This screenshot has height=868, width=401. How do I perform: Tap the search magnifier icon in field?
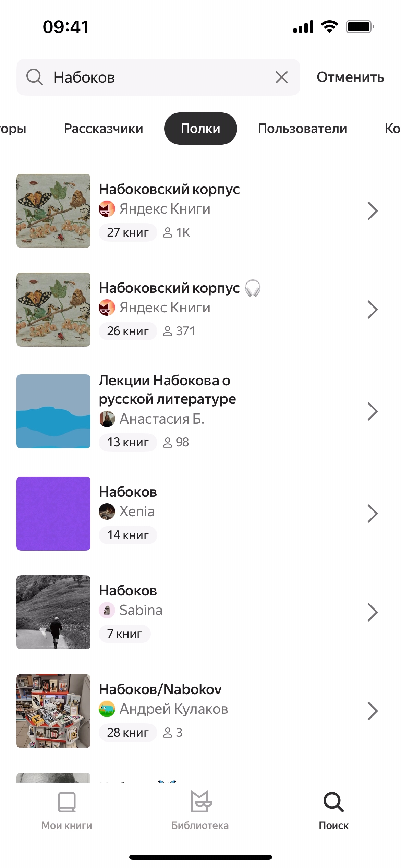(x=35, y=77)
